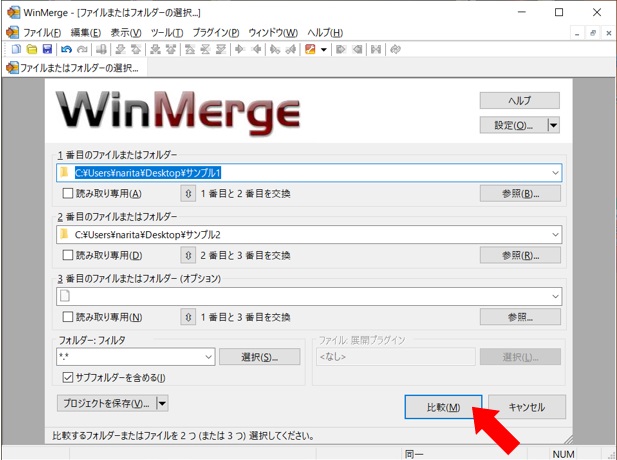This screenshot has width=617, height=460.
Task: Click the 同一 status bar entry
Action: [414, 454]
